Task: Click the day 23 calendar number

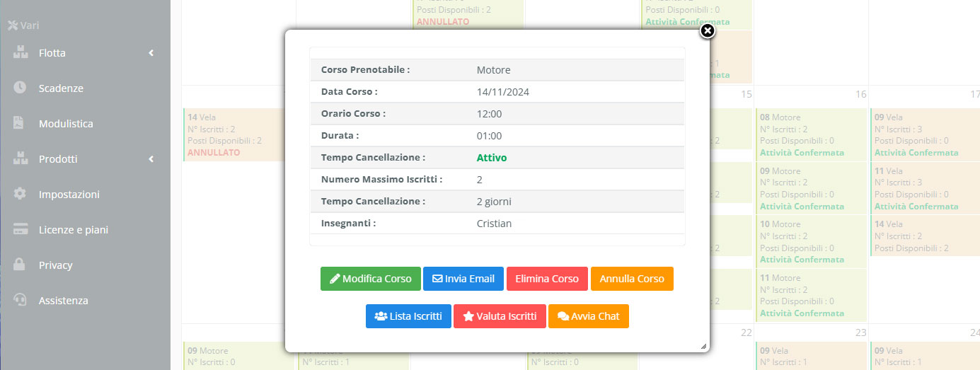Action: [860, 333]
